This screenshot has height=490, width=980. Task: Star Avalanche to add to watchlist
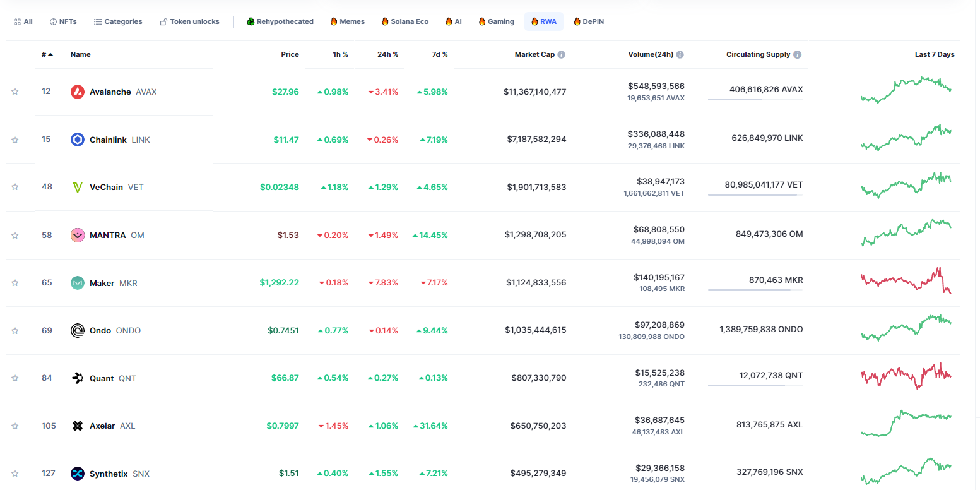click(x=15, y=92)
